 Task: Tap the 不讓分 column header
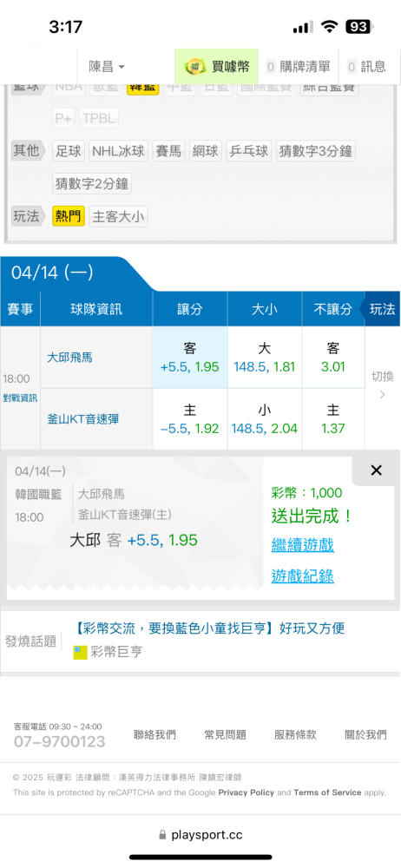tap(333, 310)
